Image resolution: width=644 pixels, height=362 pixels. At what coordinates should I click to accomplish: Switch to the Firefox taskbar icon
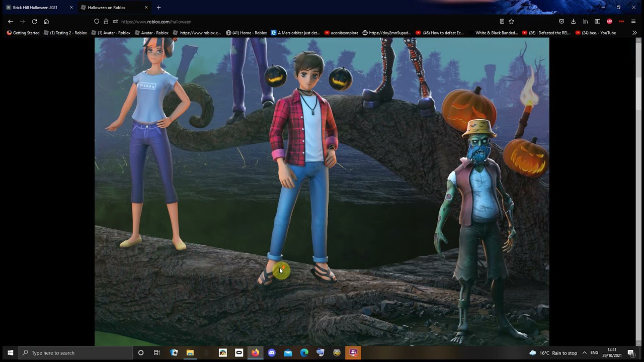coord(256,353)
